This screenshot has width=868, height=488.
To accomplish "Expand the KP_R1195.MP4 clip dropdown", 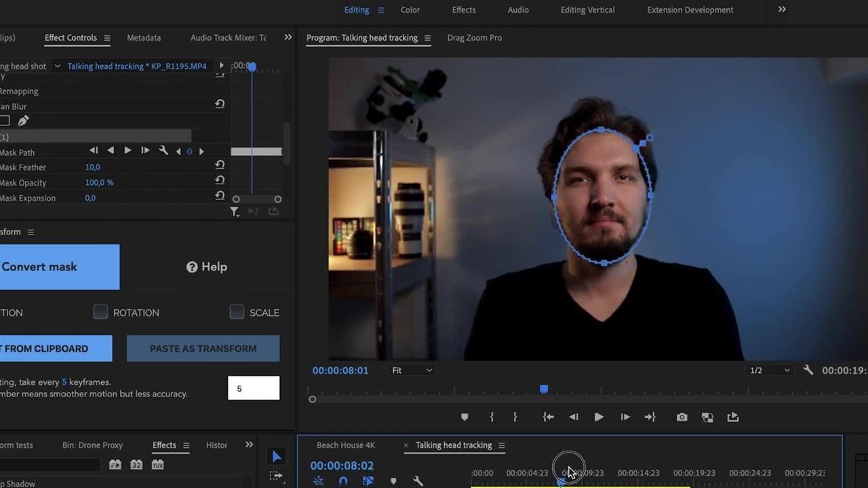I will pos(57,66).
